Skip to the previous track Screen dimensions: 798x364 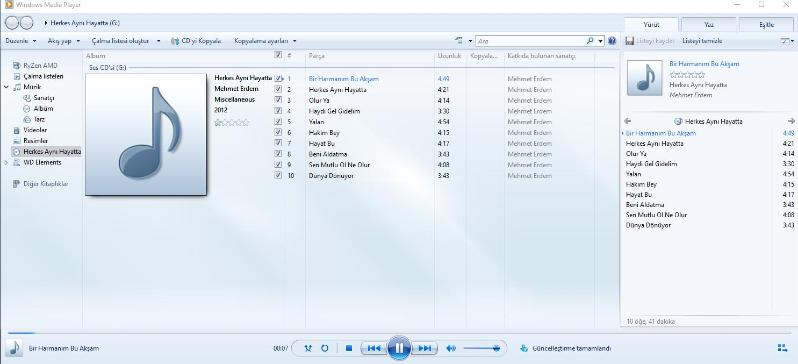(374, 348)
